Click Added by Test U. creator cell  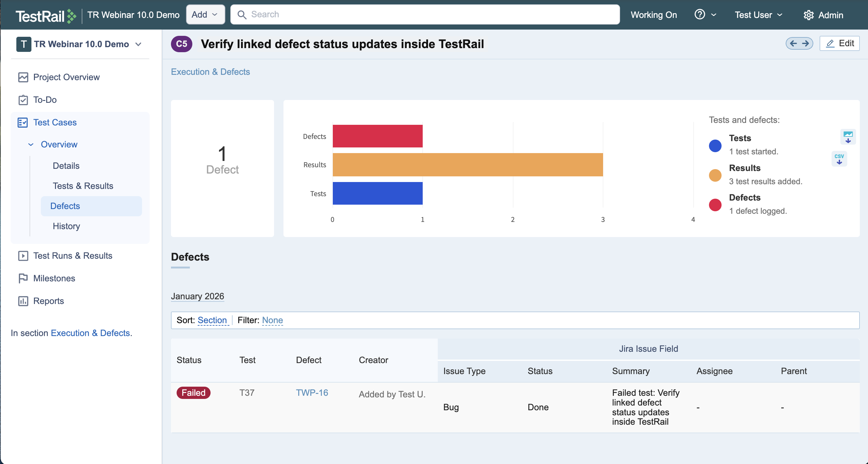392,394
